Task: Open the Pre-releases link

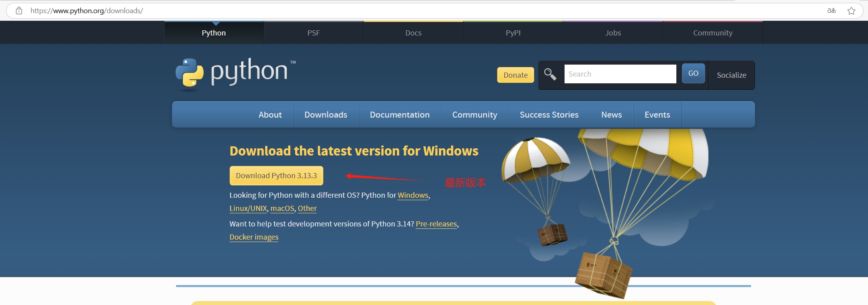Action: [436, 224]
